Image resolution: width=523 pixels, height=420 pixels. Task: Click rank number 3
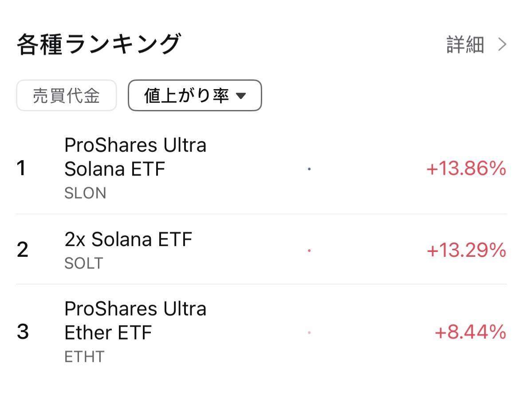23,332
